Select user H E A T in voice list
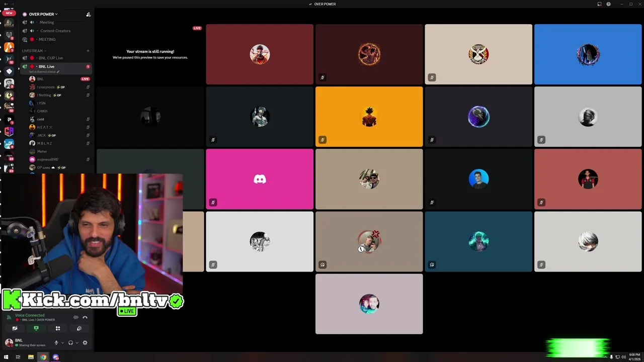Screen dimensions: 644x362 pos(59,127)
